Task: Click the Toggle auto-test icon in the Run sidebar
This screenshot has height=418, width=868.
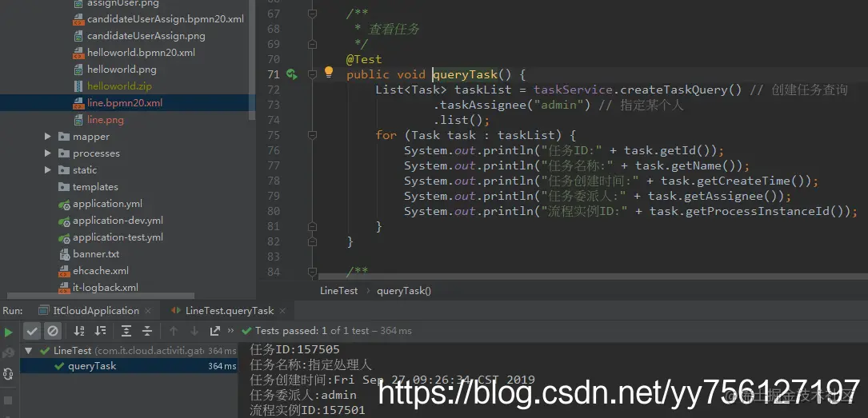Action: point(8,374)
